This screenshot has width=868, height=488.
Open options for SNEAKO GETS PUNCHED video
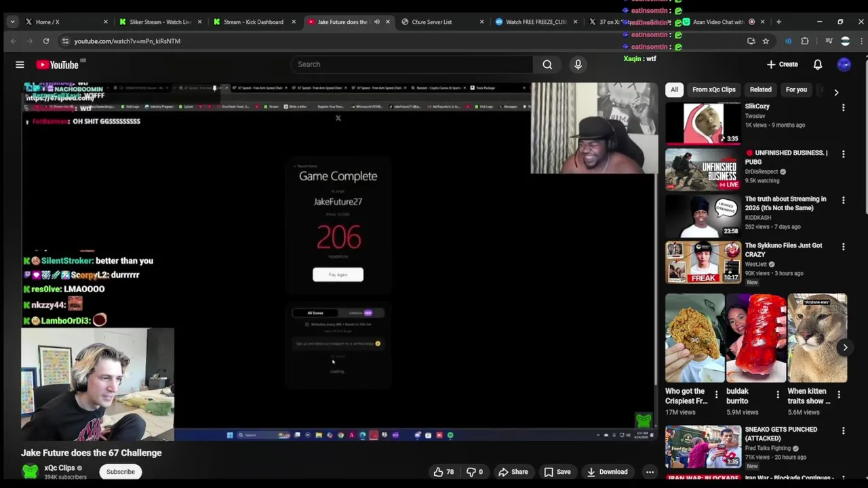(x=843, y=431)
